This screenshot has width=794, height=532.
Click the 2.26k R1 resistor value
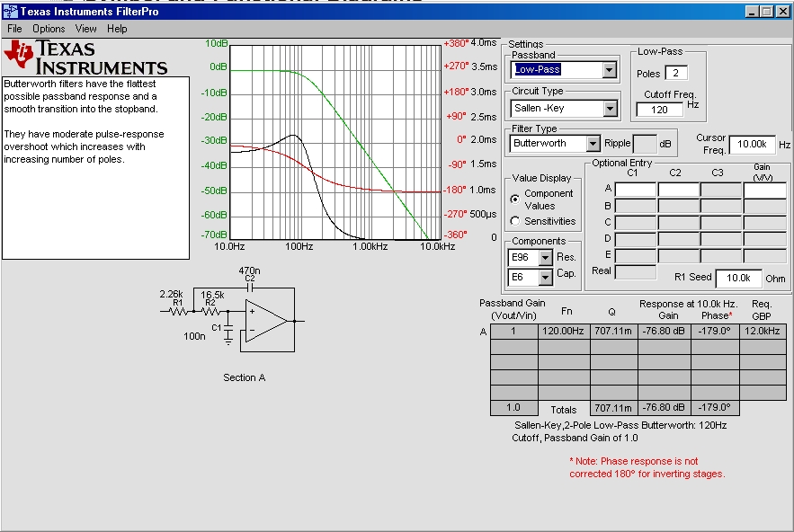point(171,294)
